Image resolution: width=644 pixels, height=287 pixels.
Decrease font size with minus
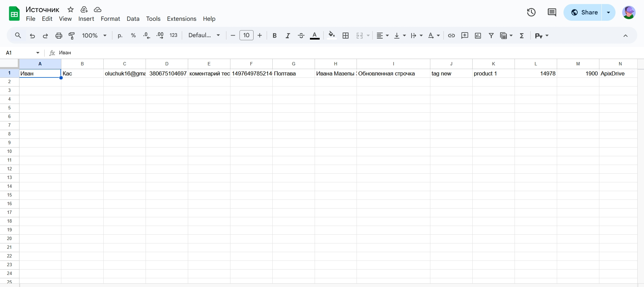coord(233,36)
